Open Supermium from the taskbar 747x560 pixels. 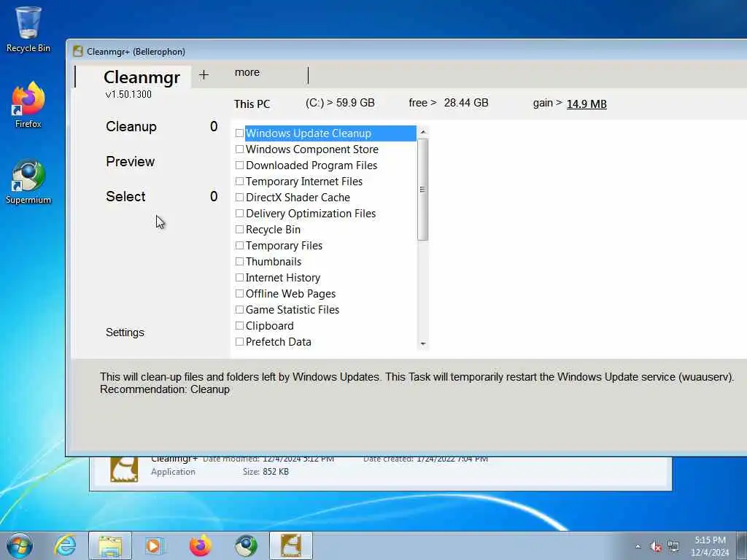click(x=246, y=545)
